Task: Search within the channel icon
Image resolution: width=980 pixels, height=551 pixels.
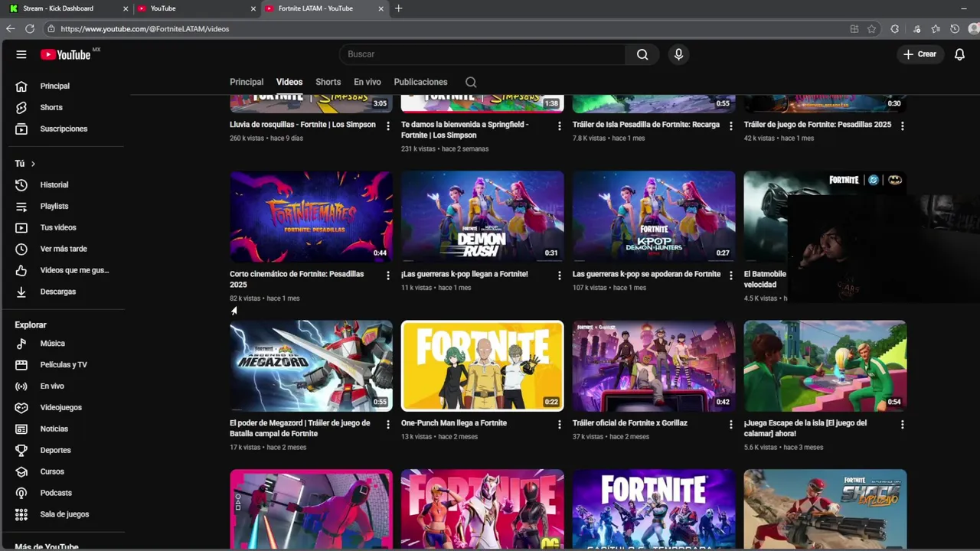Action: 471,83
